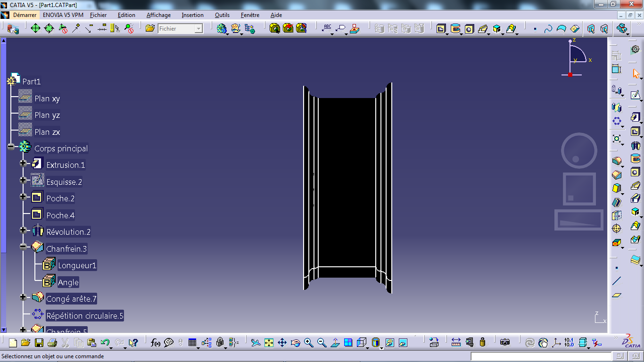Click the Spline curve icon in top toolbar

(548, 29)
